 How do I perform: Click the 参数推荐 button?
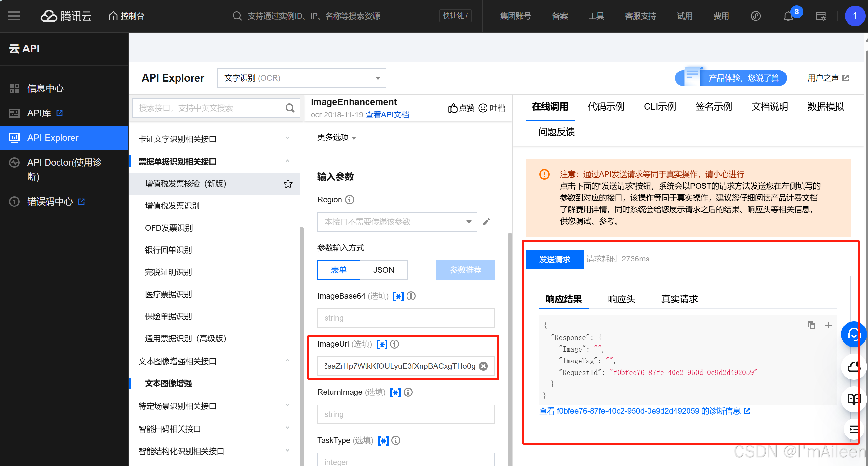click(465, 270)
